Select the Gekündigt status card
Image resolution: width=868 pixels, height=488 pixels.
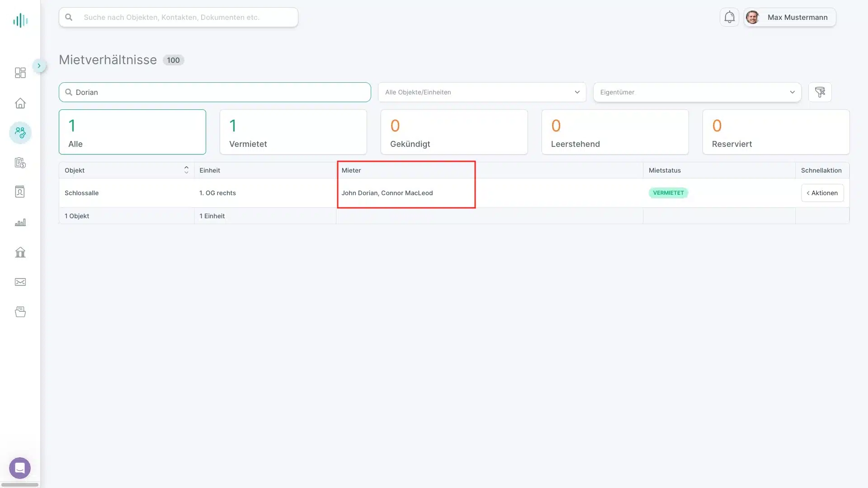tap(454, 132)
